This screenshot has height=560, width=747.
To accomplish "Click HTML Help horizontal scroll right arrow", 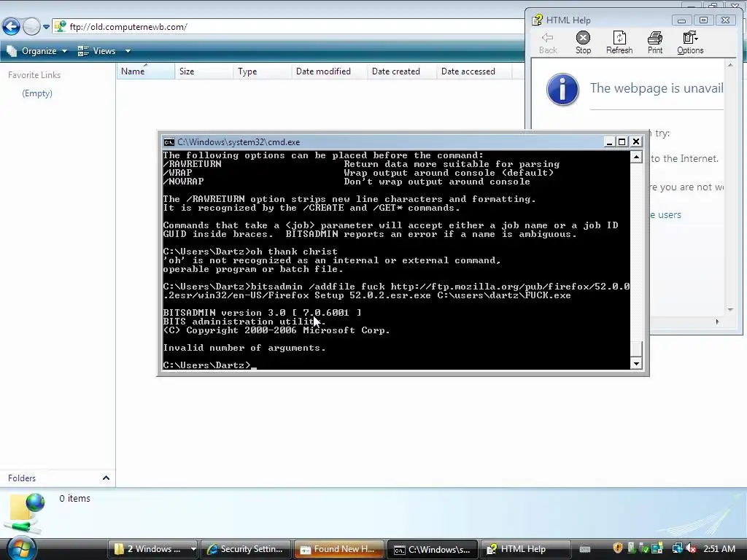I will (718, 322).
